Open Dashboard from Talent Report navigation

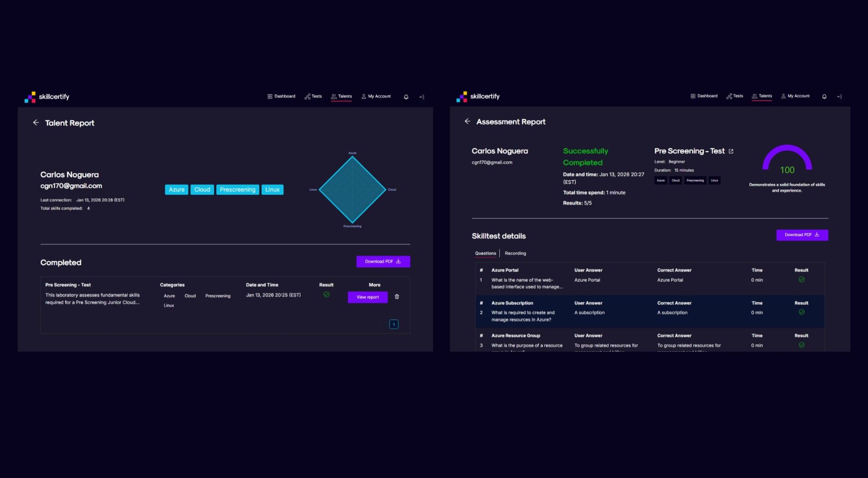(x=281, y=96)
